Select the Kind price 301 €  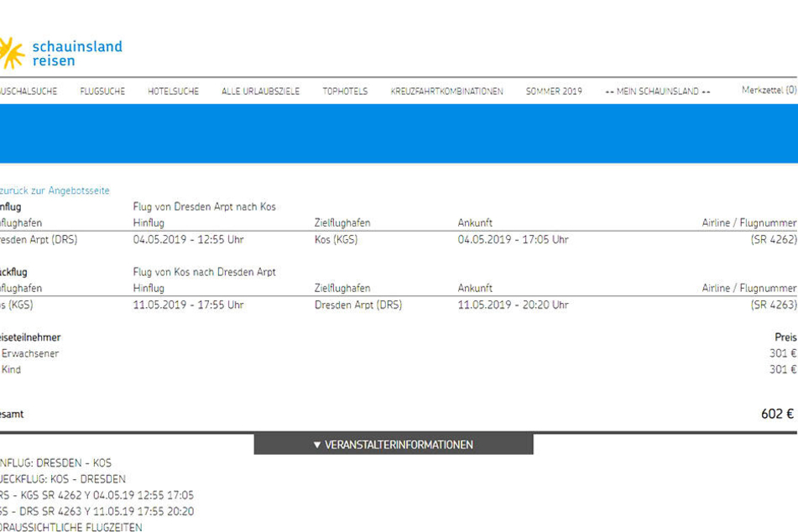click(783, 369)
